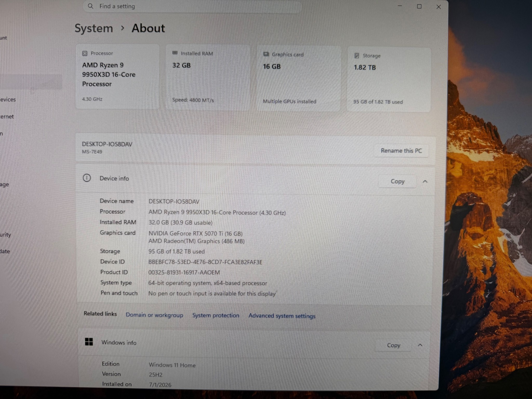Screen dimensions: 532x399
Task: Click the DESKTOP-IO58DAV PC name header
Action: click(107, 144)
